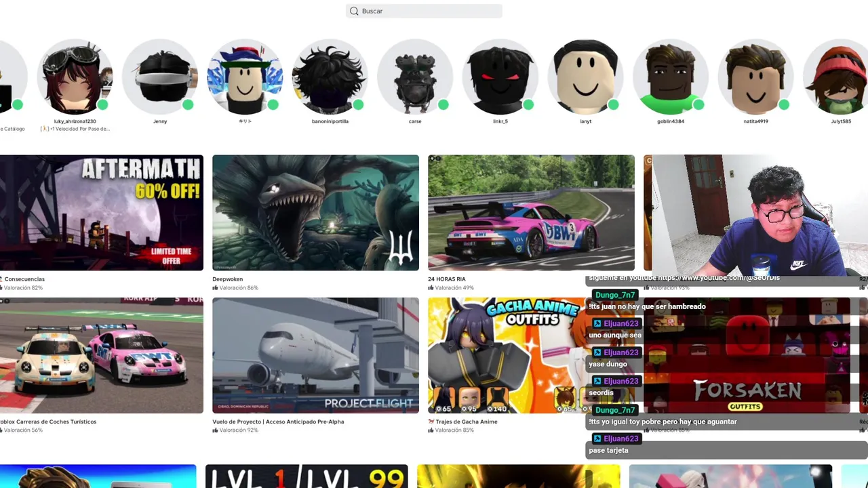Screen dimensions: 868x488
Task: Click the Valoración 49% rating text
Action: [454, 288]
